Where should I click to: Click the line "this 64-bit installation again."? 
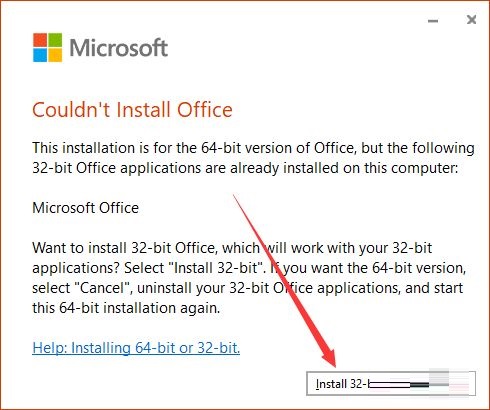126,308
